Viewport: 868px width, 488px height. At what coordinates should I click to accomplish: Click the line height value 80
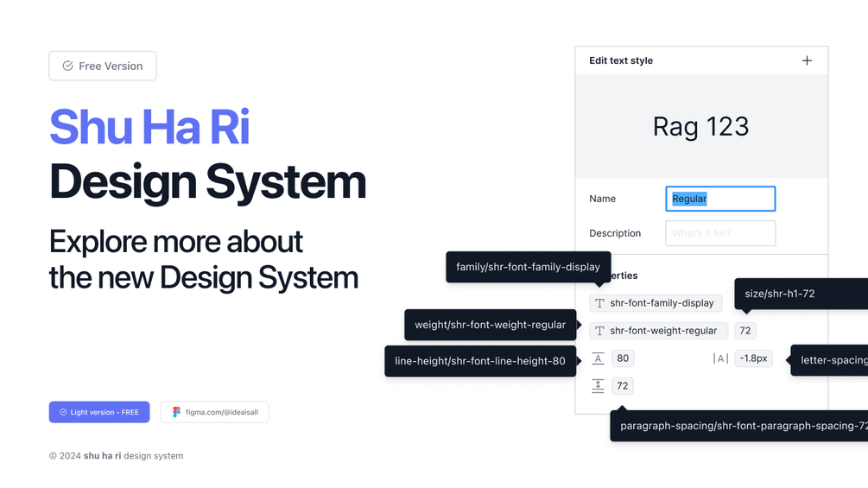click(623, 358)
